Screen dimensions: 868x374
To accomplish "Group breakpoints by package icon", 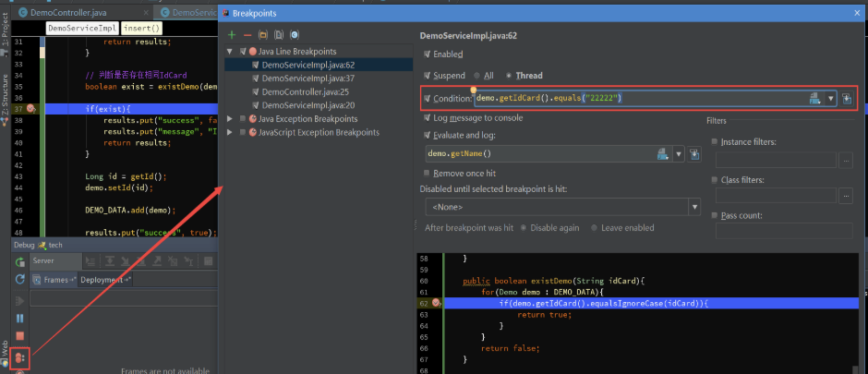I will (263, 35).
